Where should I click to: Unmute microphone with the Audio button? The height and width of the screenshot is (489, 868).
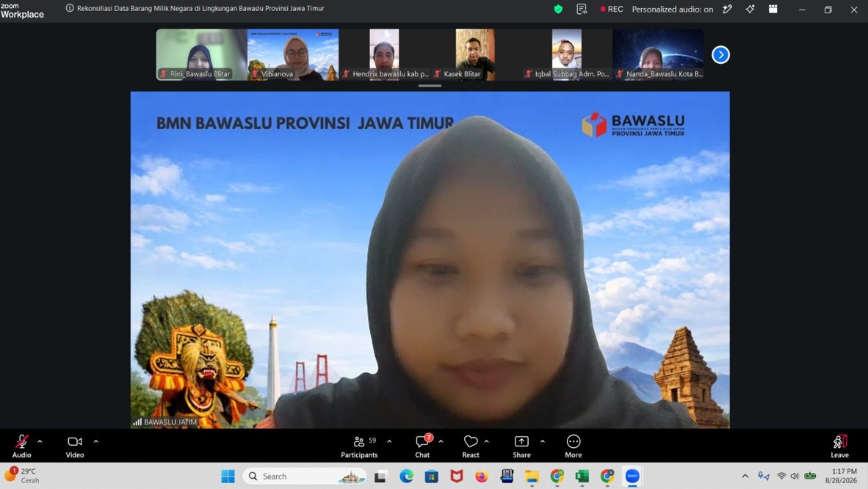coord(21,446)
